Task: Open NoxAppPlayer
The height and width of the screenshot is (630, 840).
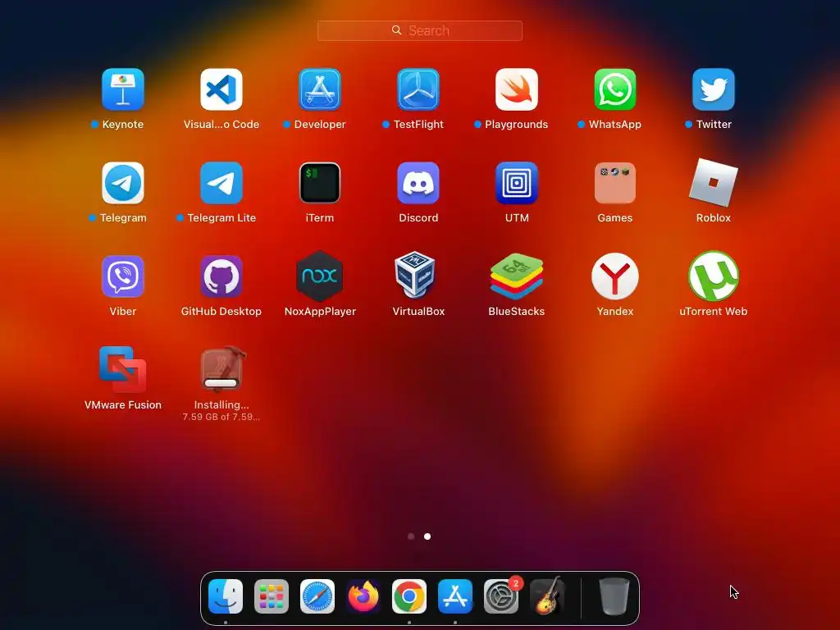Action: [320, 276]
